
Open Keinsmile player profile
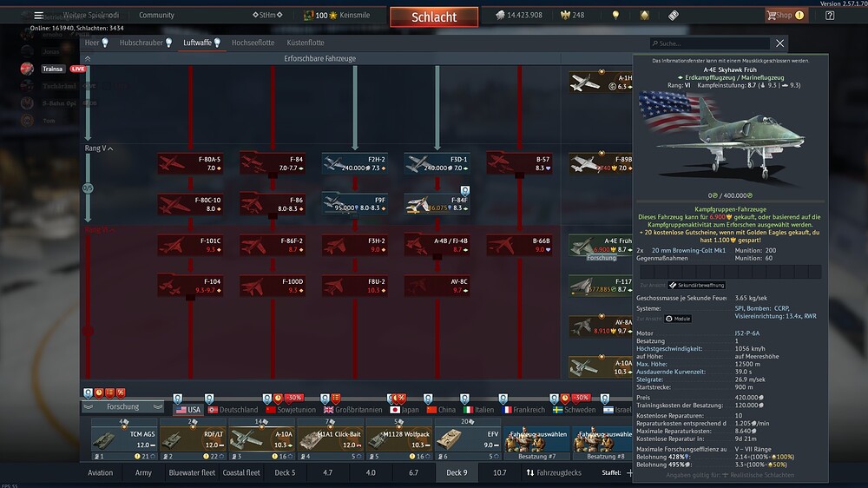tap(354, 16)
